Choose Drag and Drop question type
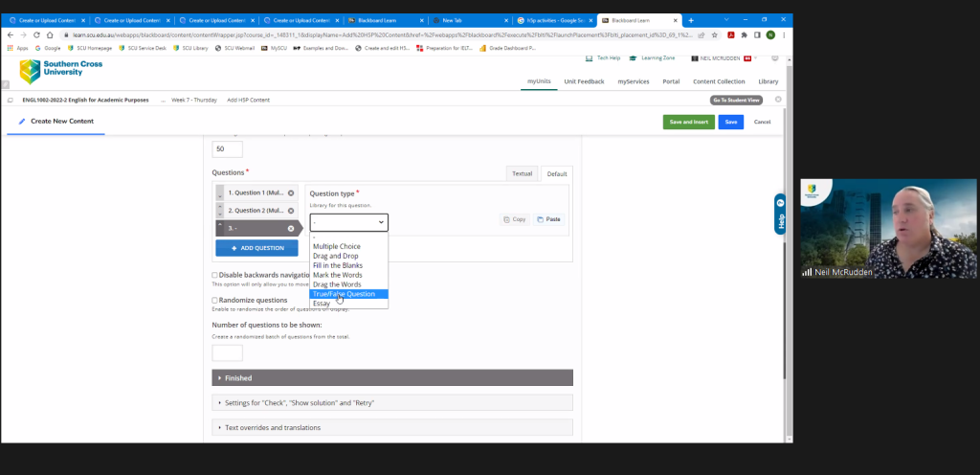The width and height of the screenshot is (980, 475). (x=348, y=257)
